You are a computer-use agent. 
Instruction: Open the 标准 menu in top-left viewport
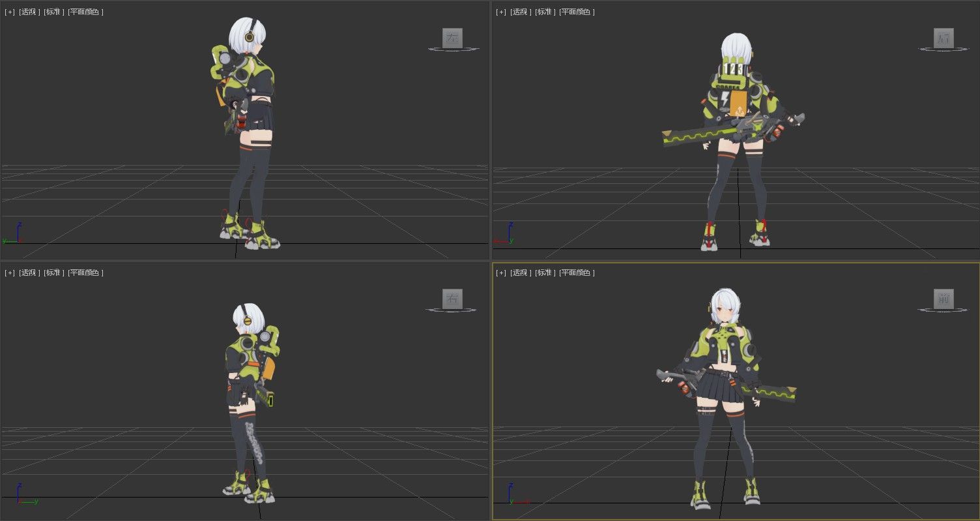[54, 12]
